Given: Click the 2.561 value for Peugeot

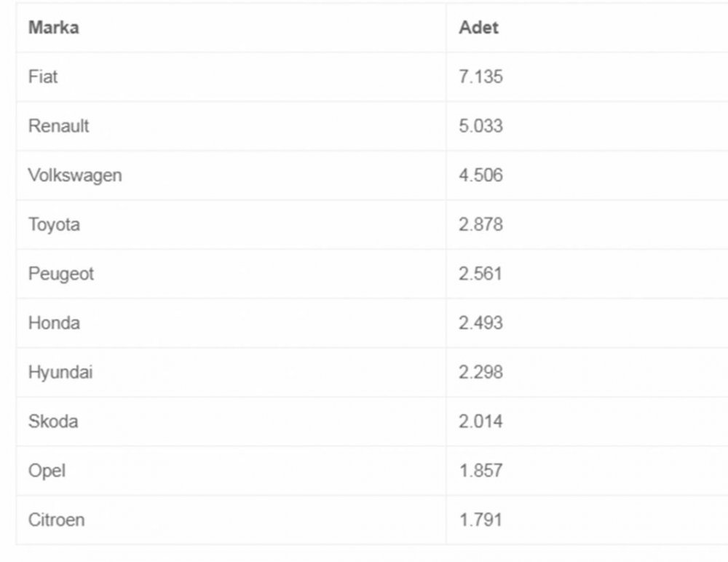Looking at the screenshot, I should point(480,274).
